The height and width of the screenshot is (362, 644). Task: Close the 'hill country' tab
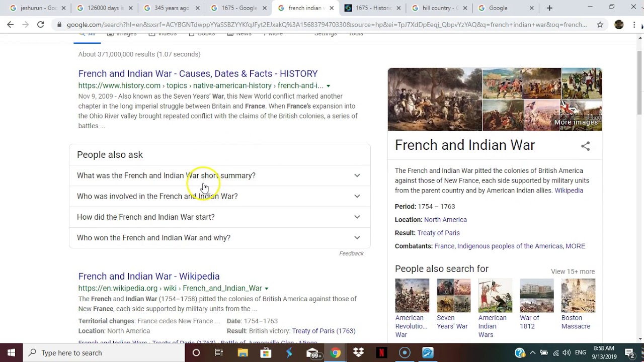pos(464,8)
